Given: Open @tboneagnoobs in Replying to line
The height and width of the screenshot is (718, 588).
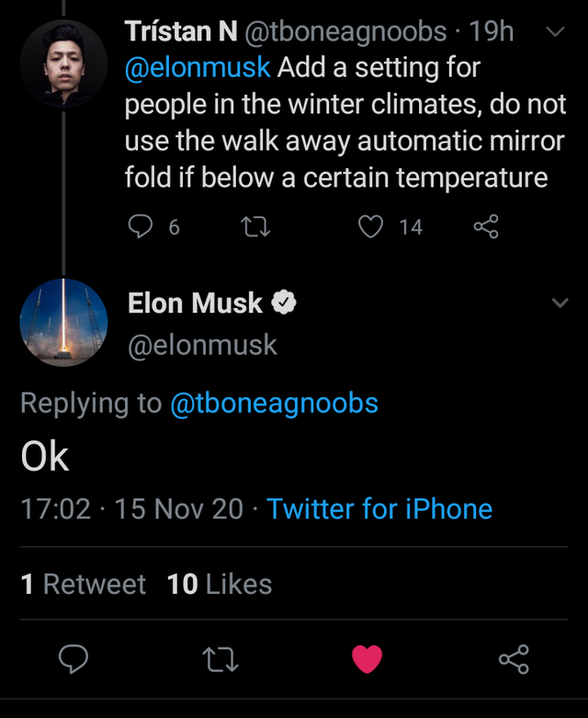Looking at the screenshot, I should 274,403.
